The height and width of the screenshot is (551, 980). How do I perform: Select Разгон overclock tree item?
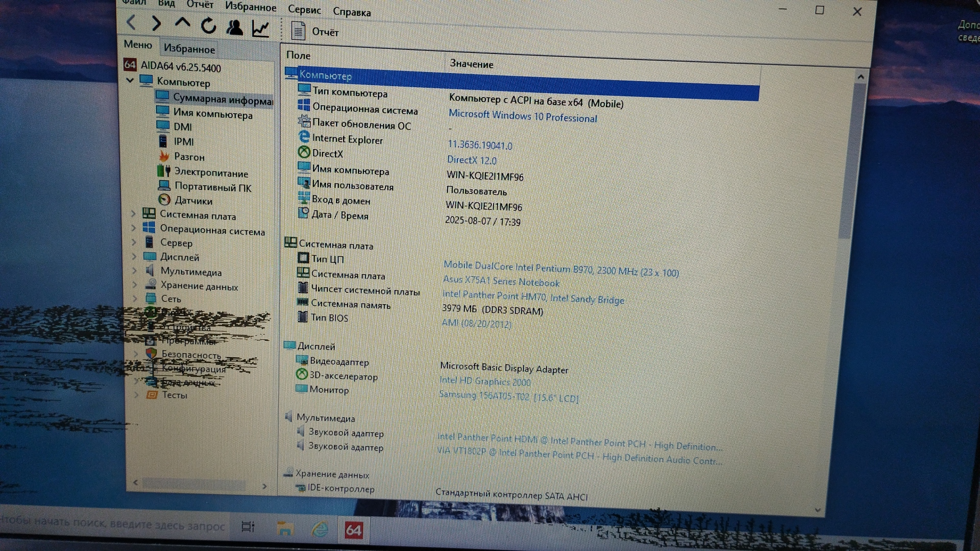(189, 157)
